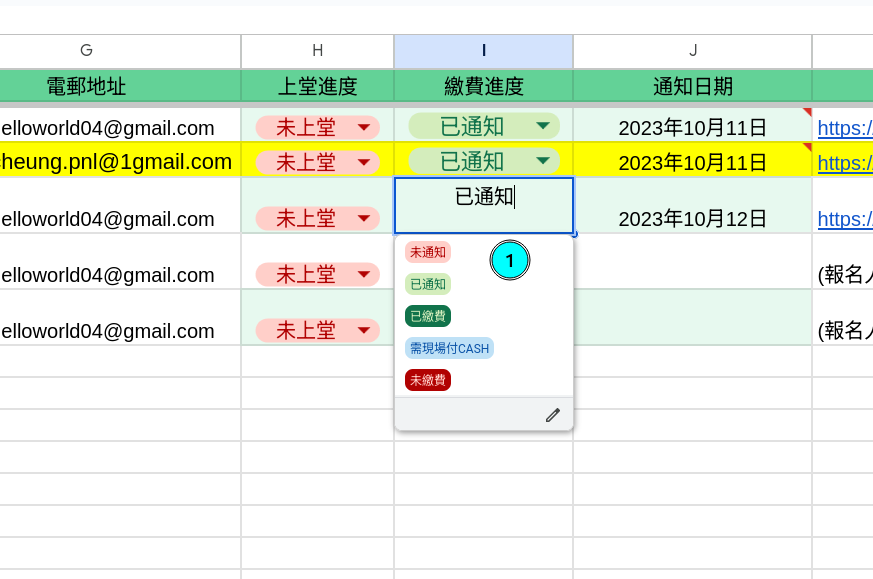873x579 pixels.
Task: Open the last row's 未上堂 dropdown
Action: tap(364, 330)
